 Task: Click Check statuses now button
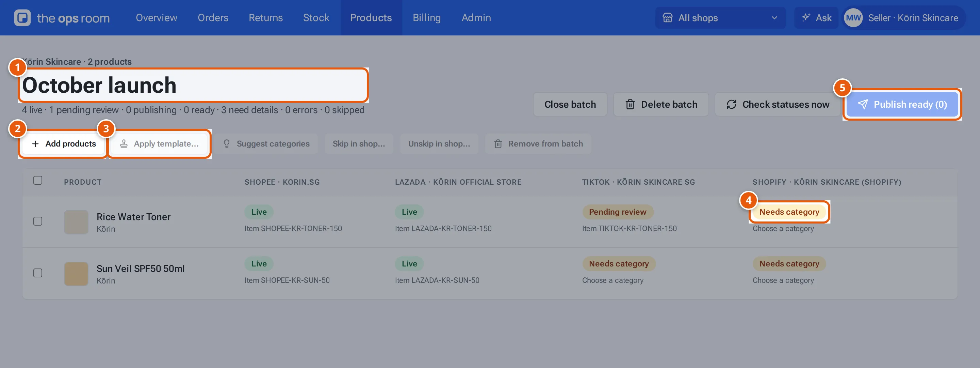point(778,104)
